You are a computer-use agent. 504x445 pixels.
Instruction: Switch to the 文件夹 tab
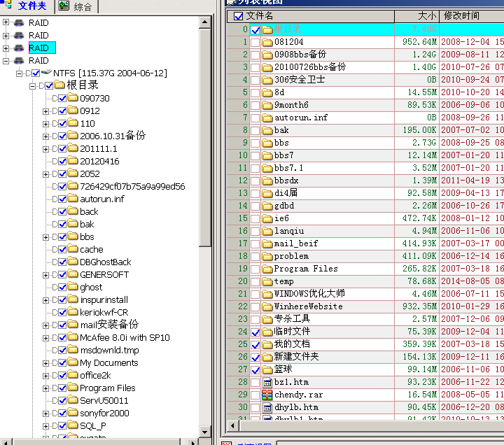pos(27,6)
